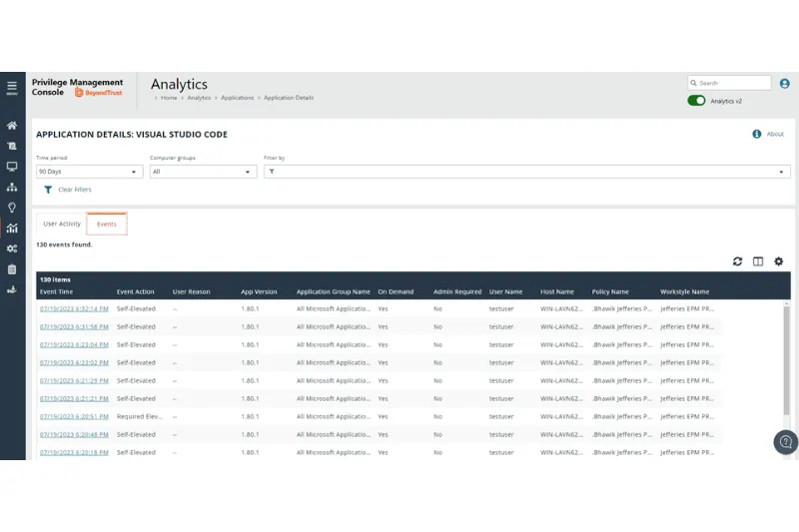The width and height of the screenshot is (799, 532).
Task: Go to Home via sidebar house icon
Action: pyautogui.click(x=12, y=125)
